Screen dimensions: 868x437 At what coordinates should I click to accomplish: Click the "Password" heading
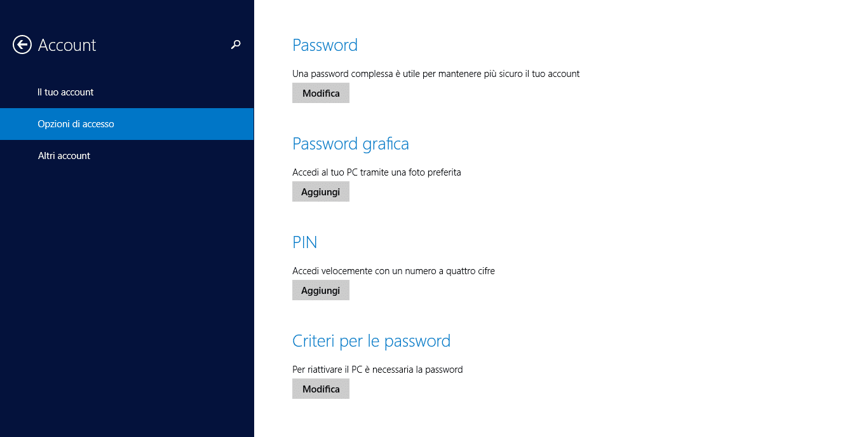pyautogui.click(x=325, y=45)
